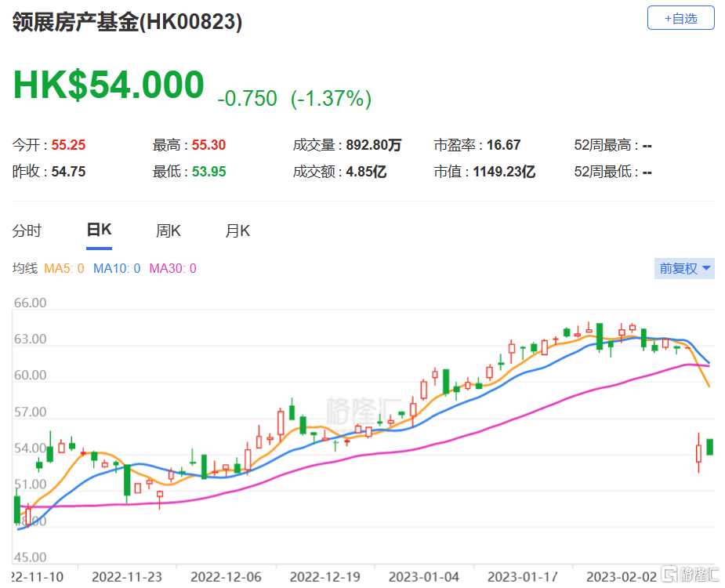Click the 45.00 price axis label
This screenshot has width=725, height=588.
30,557
